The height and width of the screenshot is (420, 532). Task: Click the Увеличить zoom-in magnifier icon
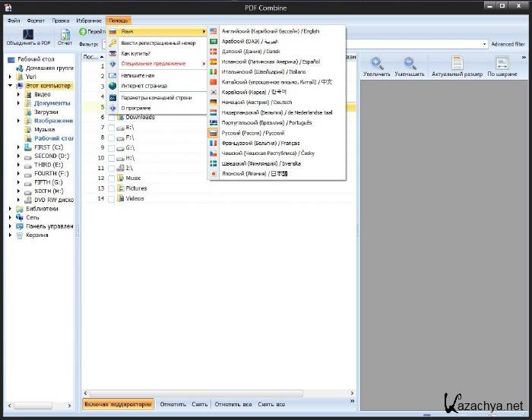coord(376,64)
